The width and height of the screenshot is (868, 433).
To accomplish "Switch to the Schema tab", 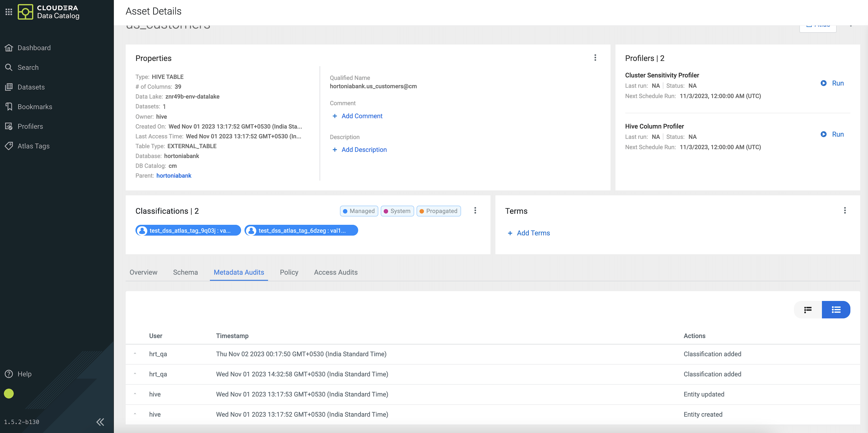I will (185, 272).
